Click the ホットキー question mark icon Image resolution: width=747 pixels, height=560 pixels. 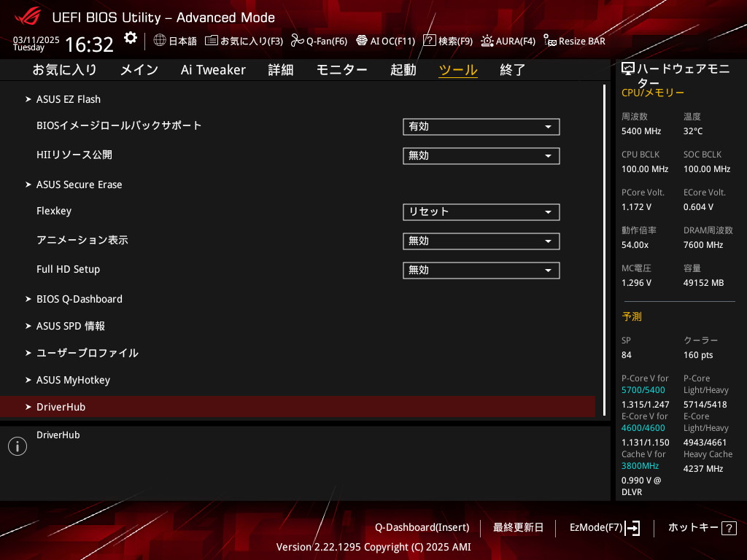coord(729,528)
